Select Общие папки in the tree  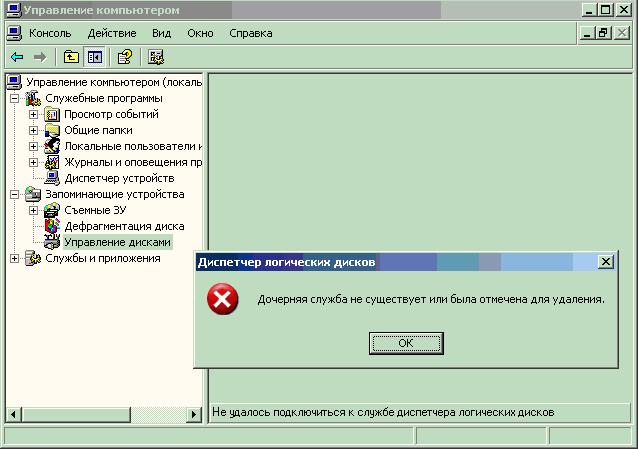tap(98, 130)
